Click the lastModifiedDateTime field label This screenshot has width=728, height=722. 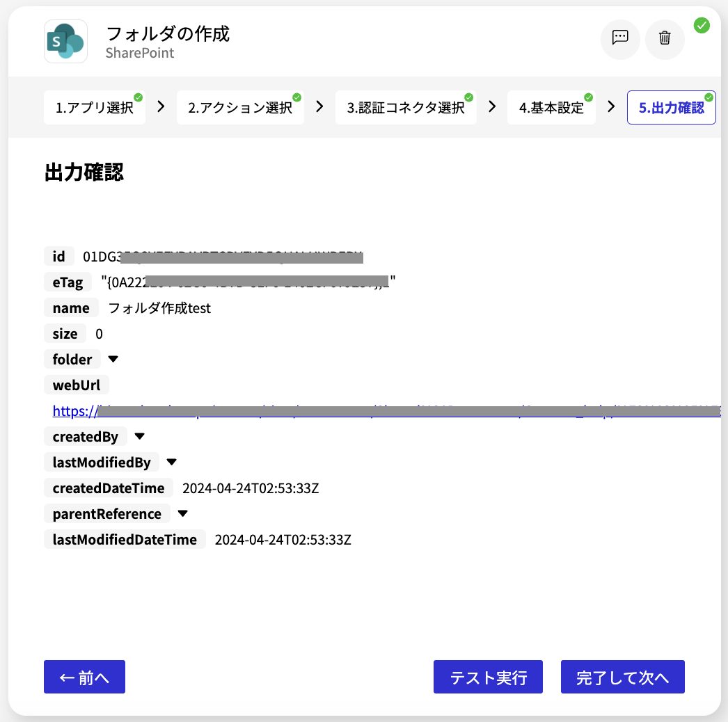[x=125, y=539]
